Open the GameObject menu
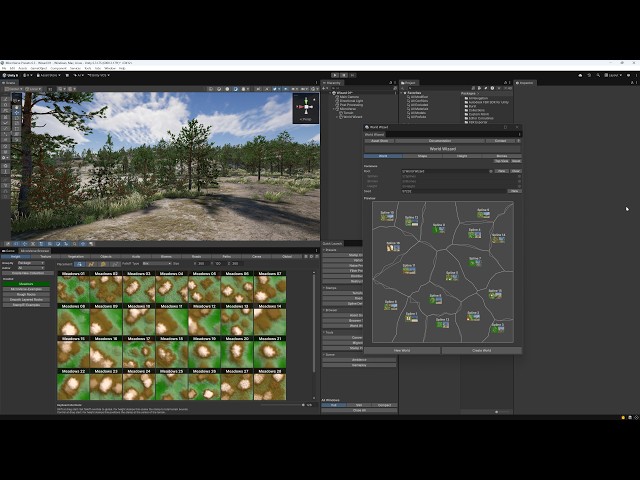 click(x=39, y=68)
